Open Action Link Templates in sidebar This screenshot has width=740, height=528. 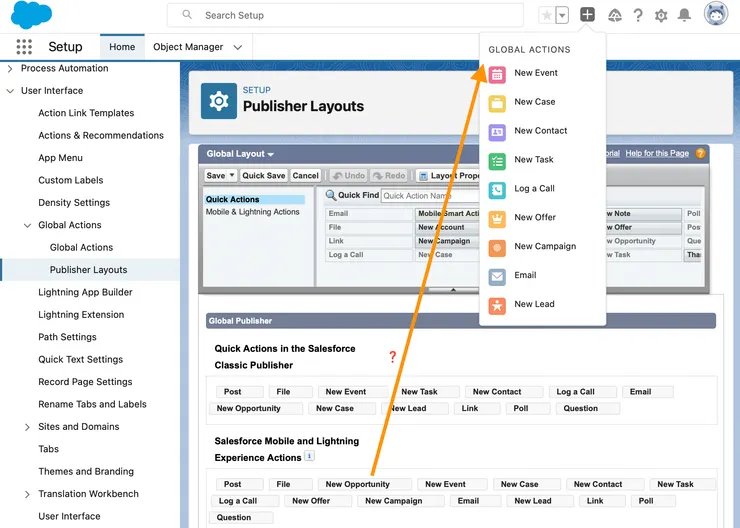pos(86,113)
